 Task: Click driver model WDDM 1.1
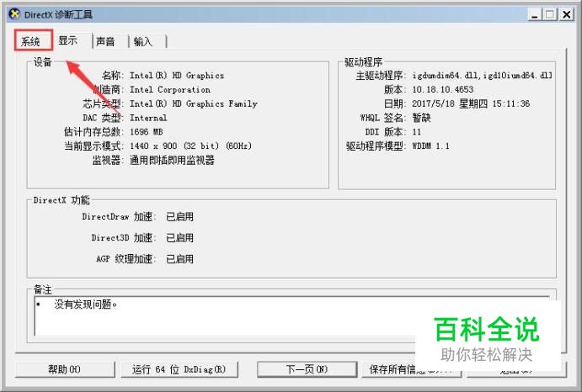pos(430,146)
